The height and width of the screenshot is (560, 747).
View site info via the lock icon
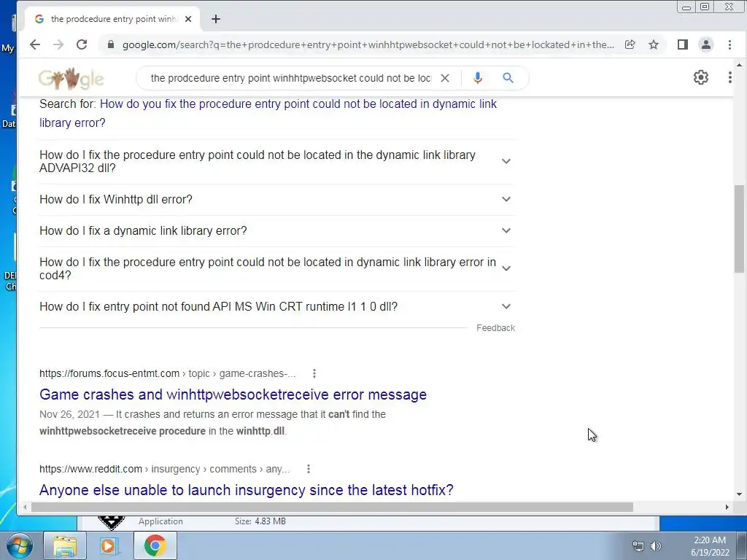[111, 44]
